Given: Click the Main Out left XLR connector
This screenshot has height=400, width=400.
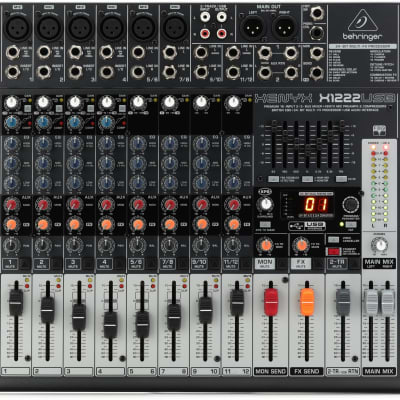Looking at the screenshot, I should (254, 28).
